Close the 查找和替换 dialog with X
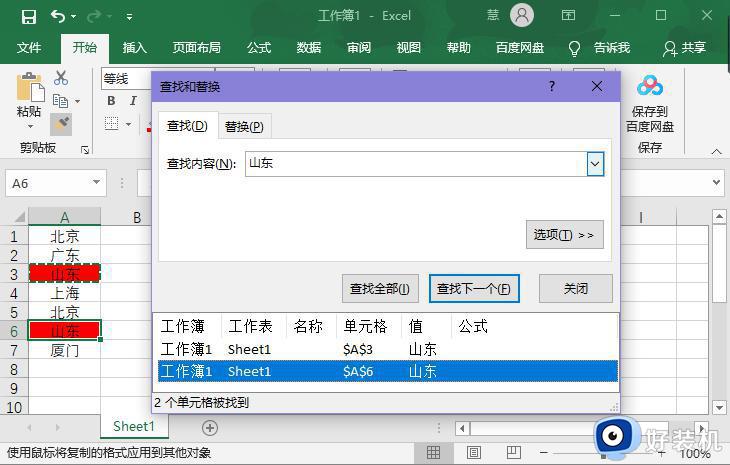 point(597,86)
